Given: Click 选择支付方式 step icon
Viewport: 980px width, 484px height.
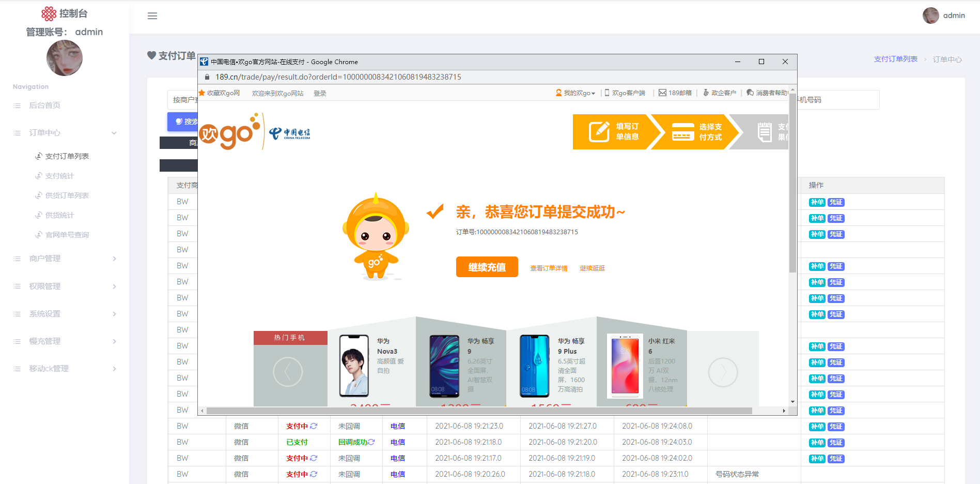Looking at the screenshot, I should (682, 132).
